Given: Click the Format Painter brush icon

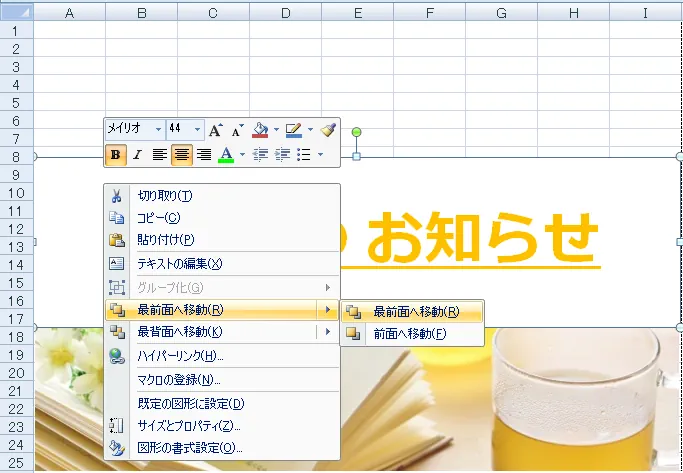Looking at the screenshot, I should pyautogui.click(x=328, y=130).
